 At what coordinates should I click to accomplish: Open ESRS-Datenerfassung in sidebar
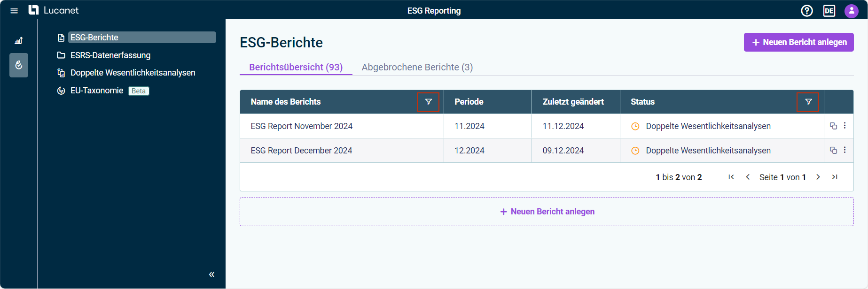[110, 55]
